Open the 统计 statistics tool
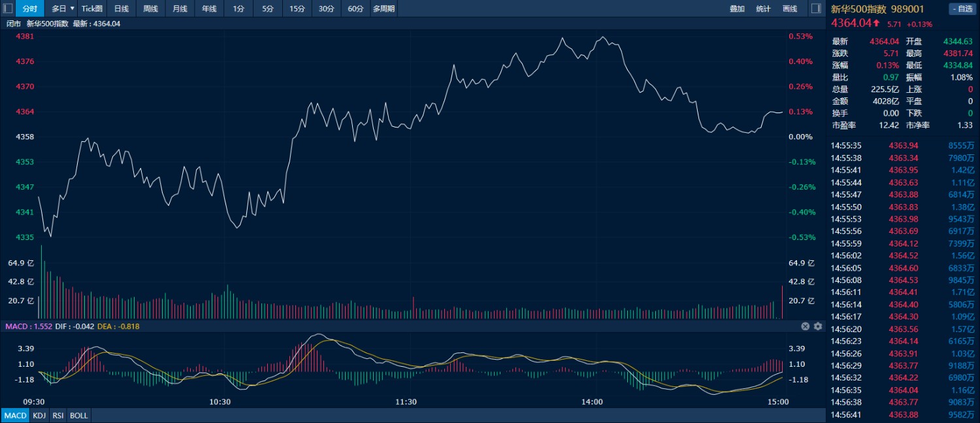 (763, 8)
